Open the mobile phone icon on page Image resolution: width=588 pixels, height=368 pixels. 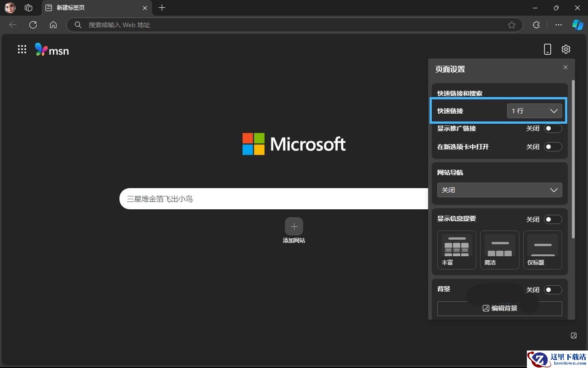click(547, 49)
